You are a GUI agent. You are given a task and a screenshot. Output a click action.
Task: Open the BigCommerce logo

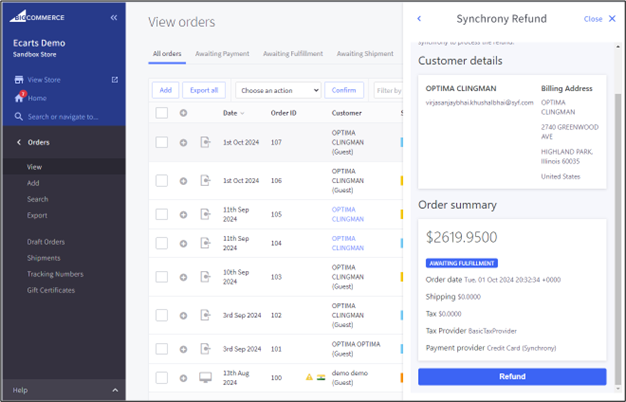point(37,17)
